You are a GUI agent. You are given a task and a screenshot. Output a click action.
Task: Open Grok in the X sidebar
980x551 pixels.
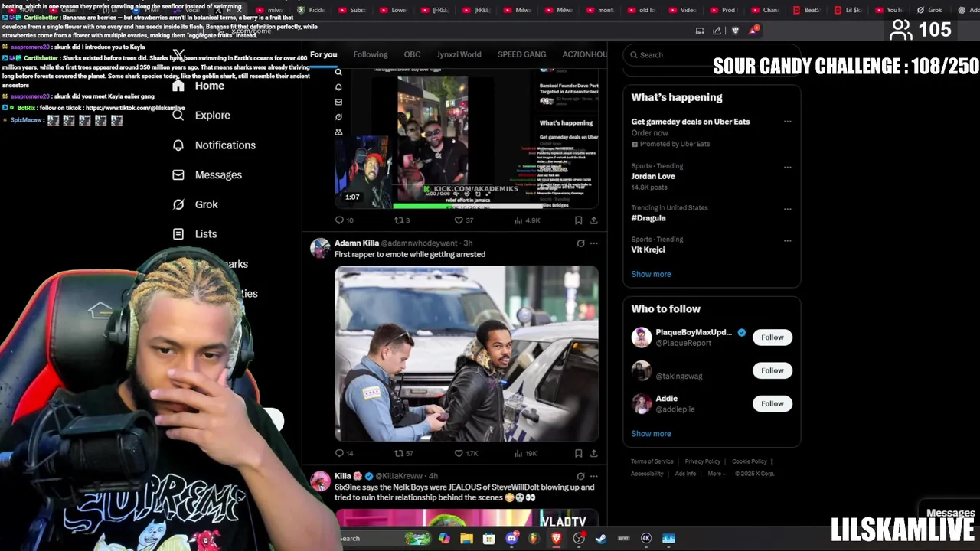click(x=195, y=204)
